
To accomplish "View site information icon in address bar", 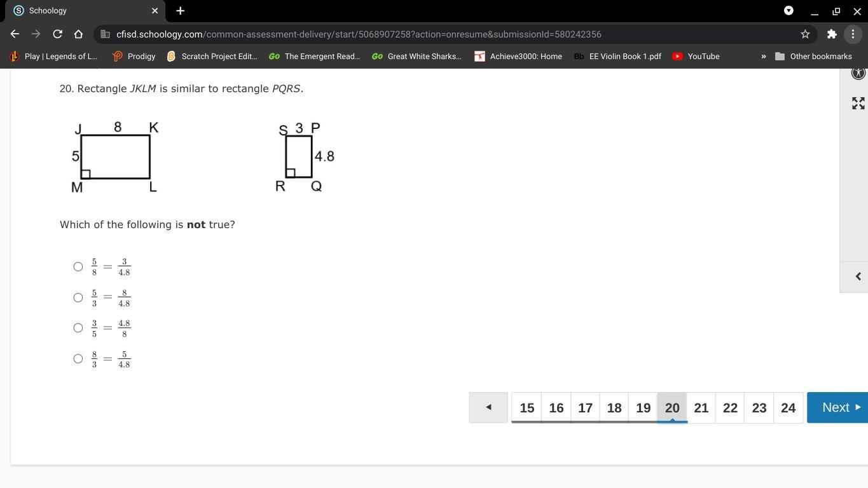I will tap(106, 34).
